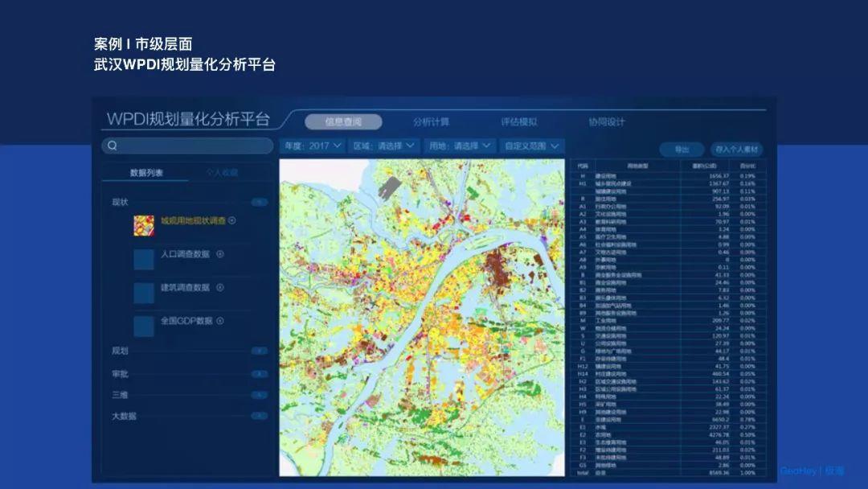
Task: Switch to the 协同设计 tab
Action: tap(607, 121)
